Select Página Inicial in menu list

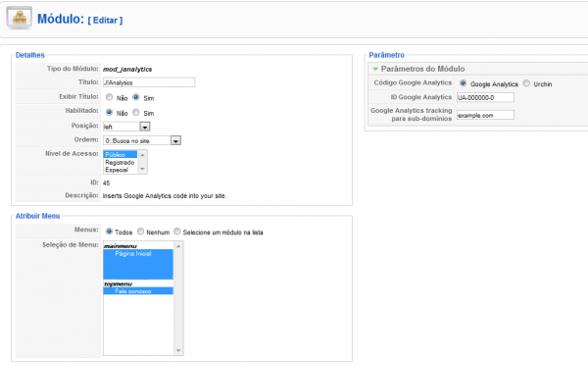coord(138,254)
